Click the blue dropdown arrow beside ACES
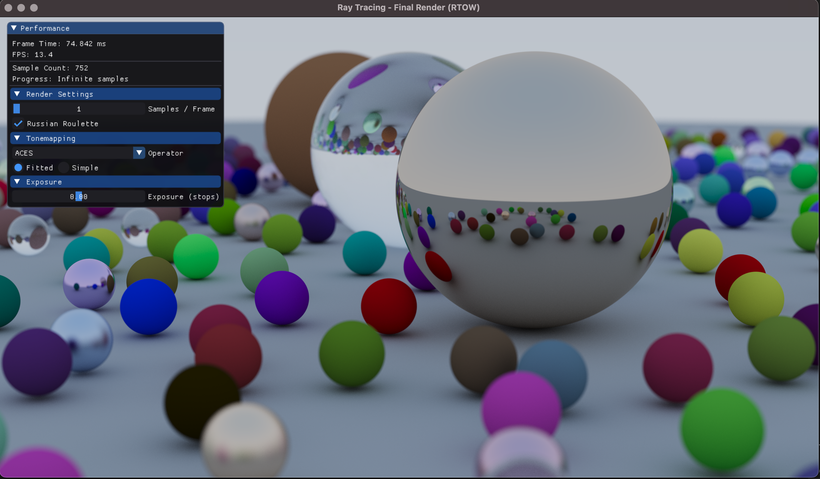820x479 pixels. click(x=139, y=153)
